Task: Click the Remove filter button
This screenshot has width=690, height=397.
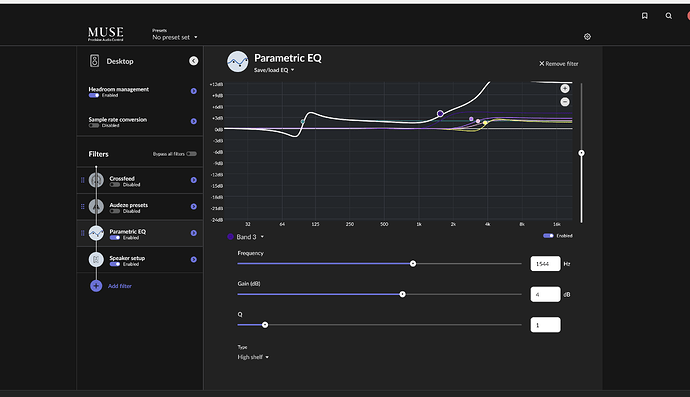Action: (558, 64)
